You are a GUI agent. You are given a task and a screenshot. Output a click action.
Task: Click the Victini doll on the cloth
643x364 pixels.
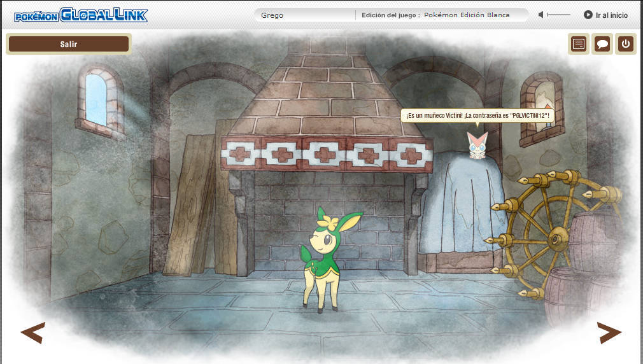(x=477, y=144)
